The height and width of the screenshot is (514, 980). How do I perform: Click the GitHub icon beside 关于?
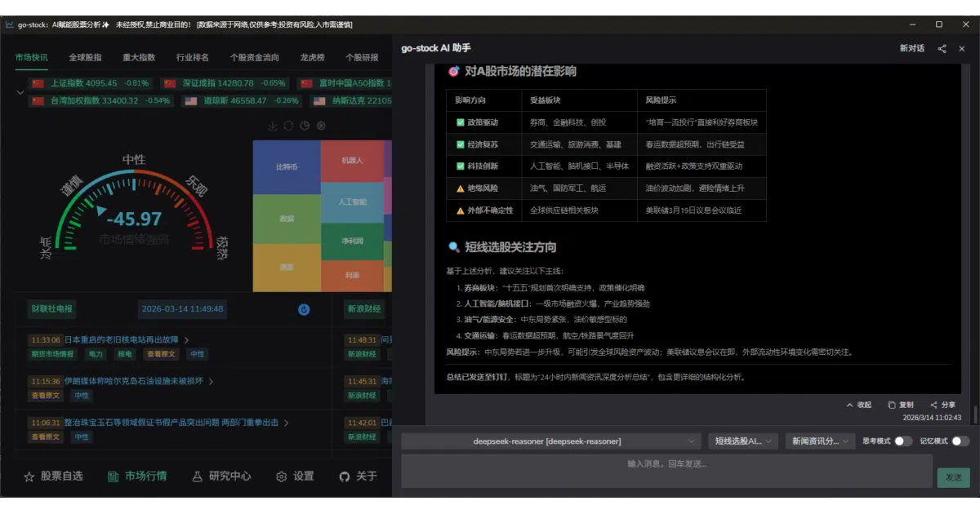pyautogui.click(x=345, y=476)
